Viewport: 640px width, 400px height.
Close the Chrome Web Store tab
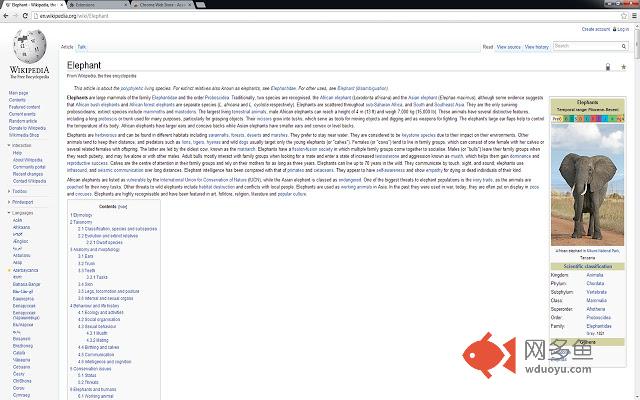[x=190, y=5]
